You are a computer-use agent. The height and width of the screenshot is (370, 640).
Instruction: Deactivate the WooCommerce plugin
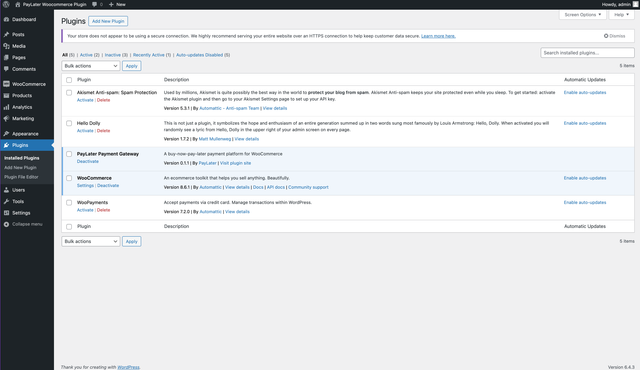(x=108, y=186)
